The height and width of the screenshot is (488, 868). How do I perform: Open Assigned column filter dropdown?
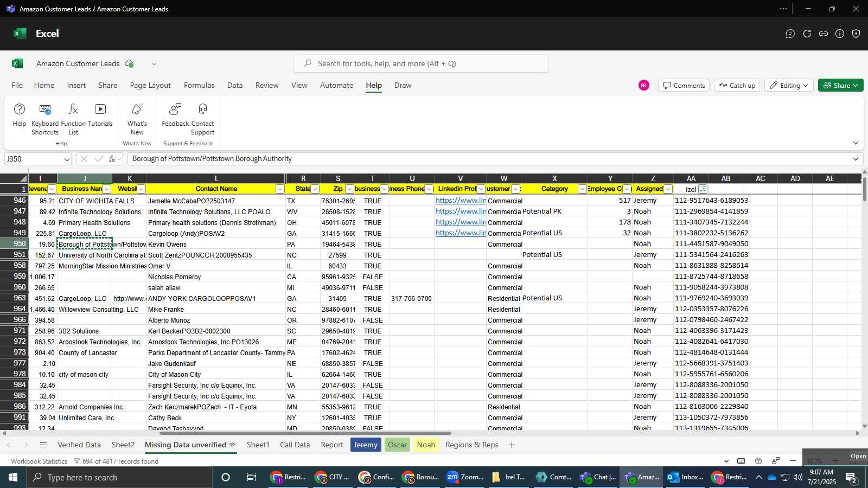tap(668, 189)
